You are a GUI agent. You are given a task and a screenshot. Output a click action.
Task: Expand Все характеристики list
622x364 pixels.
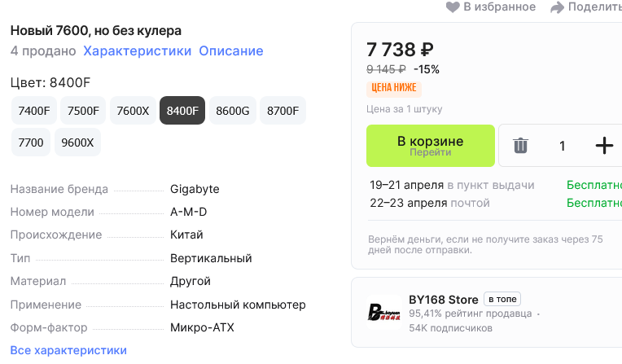pyautogui.click(x=68, y=350)
